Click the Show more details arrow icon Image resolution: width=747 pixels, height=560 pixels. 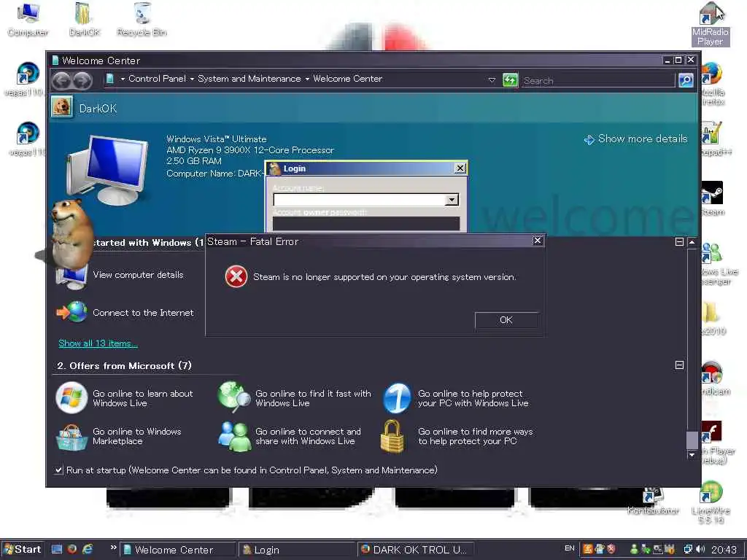click(589, 139)
